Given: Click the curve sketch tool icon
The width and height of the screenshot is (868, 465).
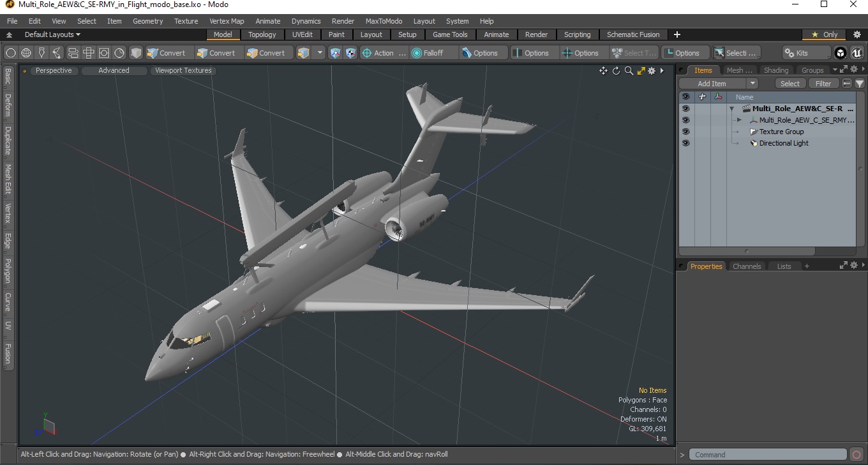Looking at the screenshot, I should click(57, 53).
